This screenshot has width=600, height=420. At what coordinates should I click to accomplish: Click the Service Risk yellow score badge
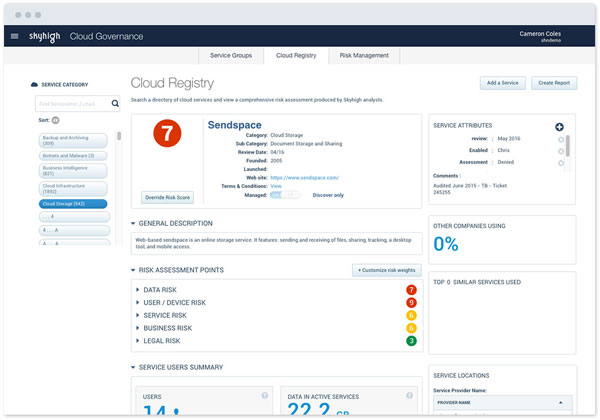pyautogui.click(x=411, y=315)
